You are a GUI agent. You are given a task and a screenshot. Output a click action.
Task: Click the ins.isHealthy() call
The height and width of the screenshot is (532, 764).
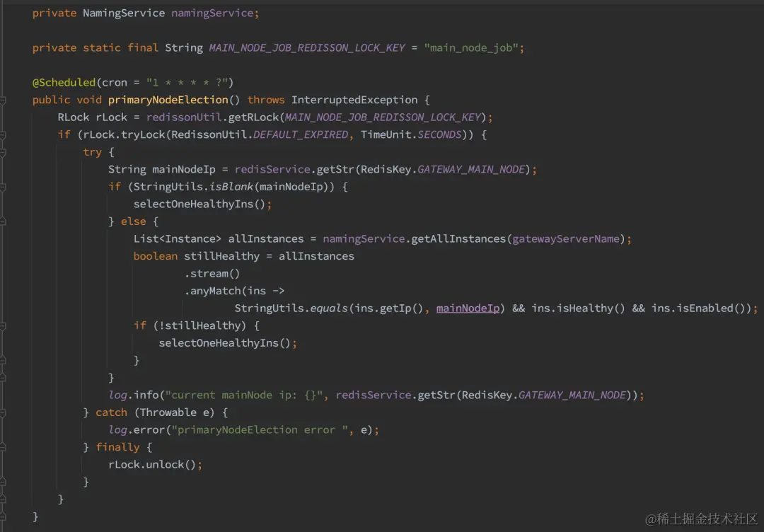click(x=579, y=308)
